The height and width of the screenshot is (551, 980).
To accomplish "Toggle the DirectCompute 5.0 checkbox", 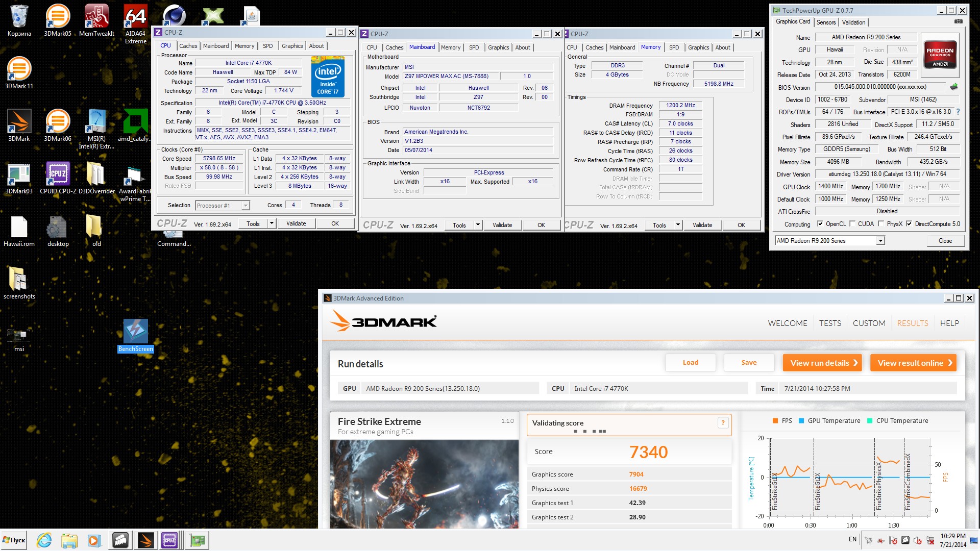I will 909,224.
